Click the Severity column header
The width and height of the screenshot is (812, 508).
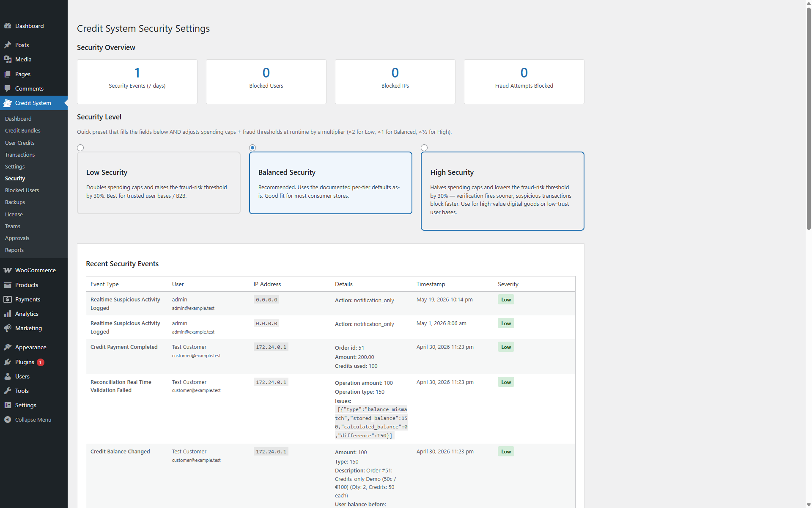[x=508, y=284]
